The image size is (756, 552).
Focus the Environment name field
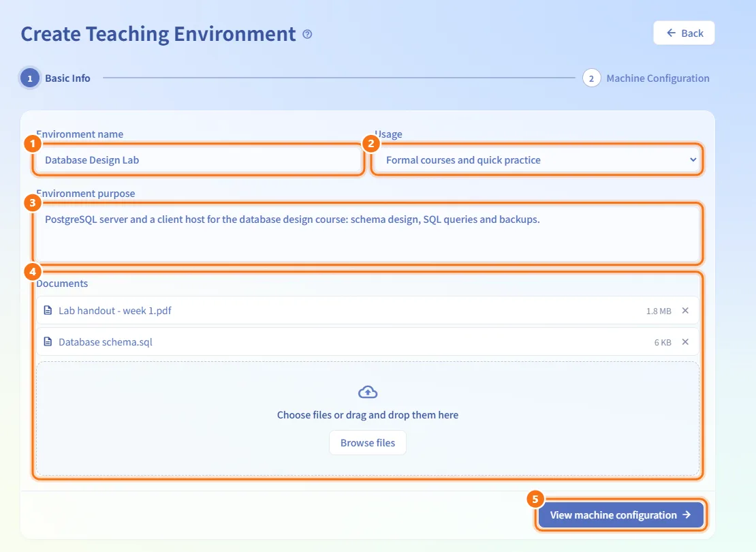point(198,159)
